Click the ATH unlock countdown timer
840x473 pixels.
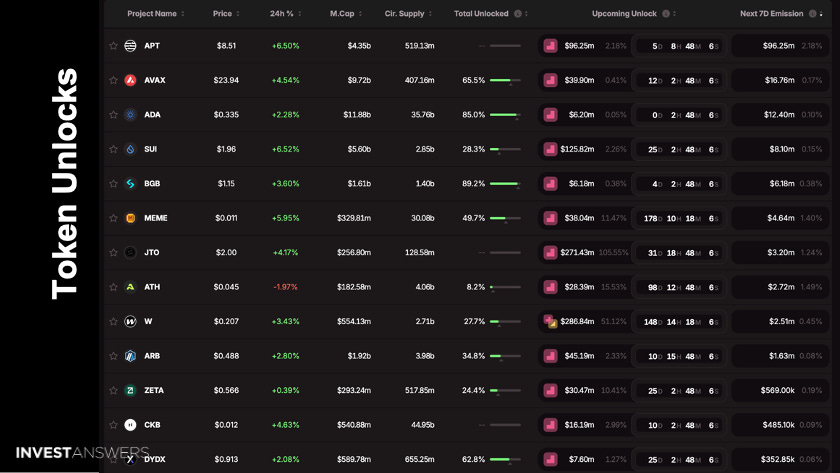coord(679,288)
